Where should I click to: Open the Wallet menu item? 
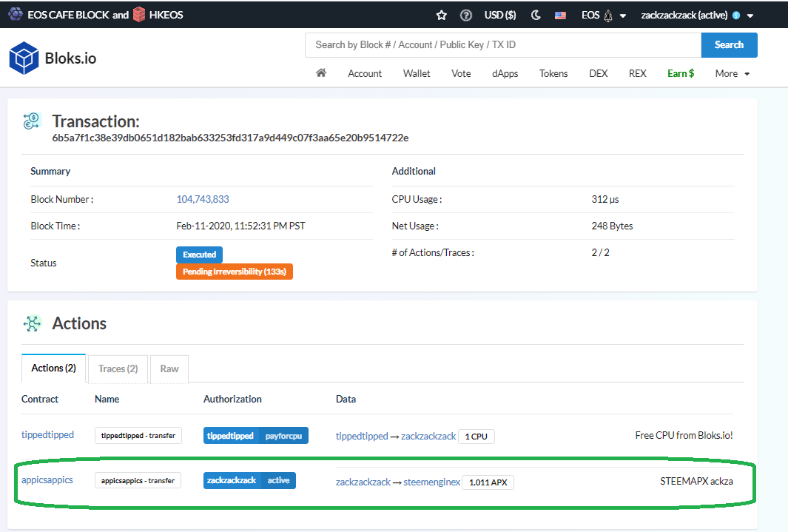tap(417, 74)
